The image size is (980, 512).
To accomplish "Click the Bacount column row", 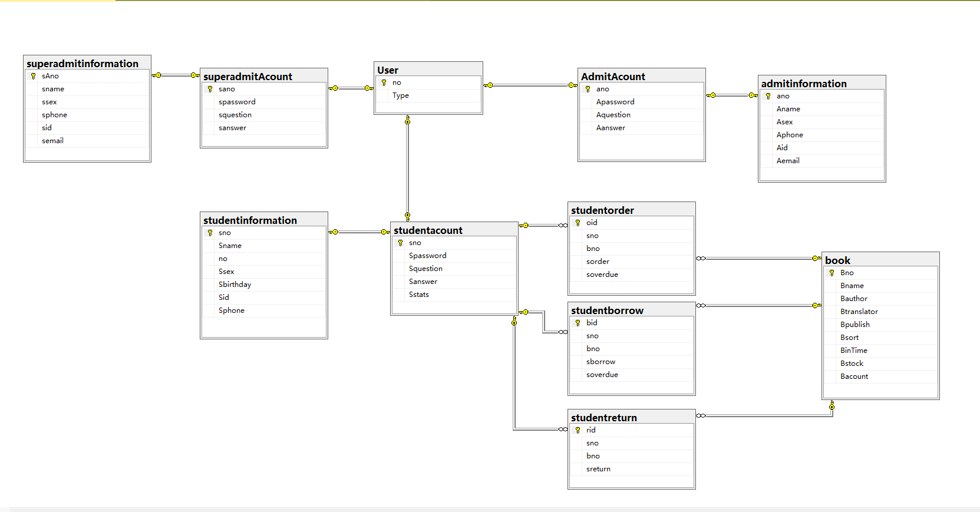I will tap(880, 376).
